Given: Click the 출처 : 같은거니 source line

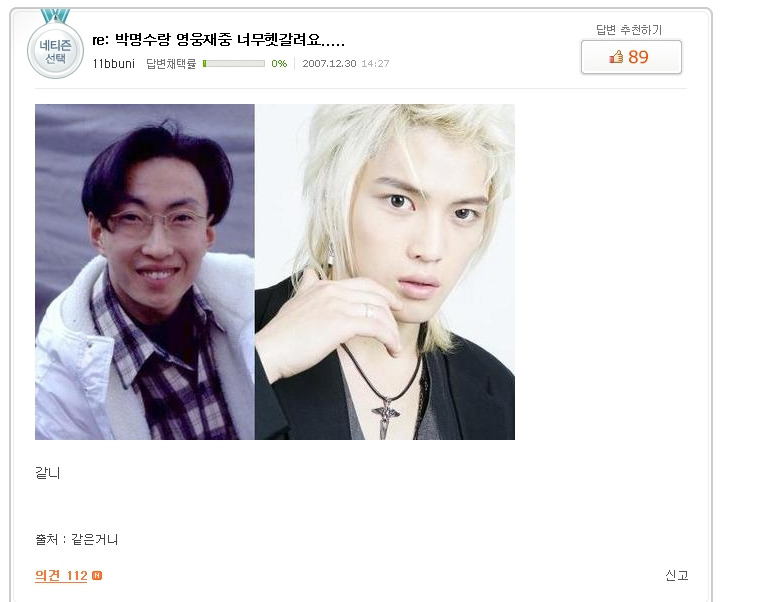Looking at the screenshot, I should click(76, 539).
